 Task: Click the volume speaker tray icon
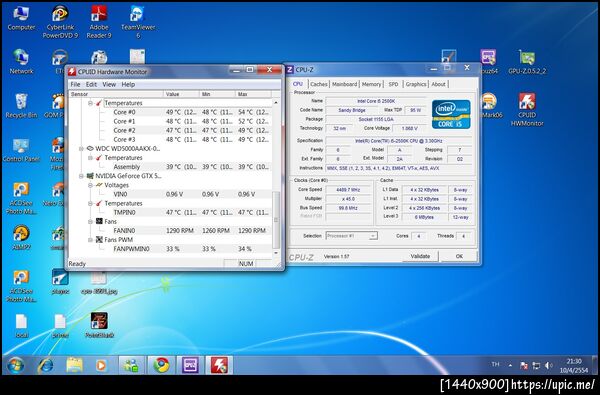pyautogui.click(x=548, y=366)
